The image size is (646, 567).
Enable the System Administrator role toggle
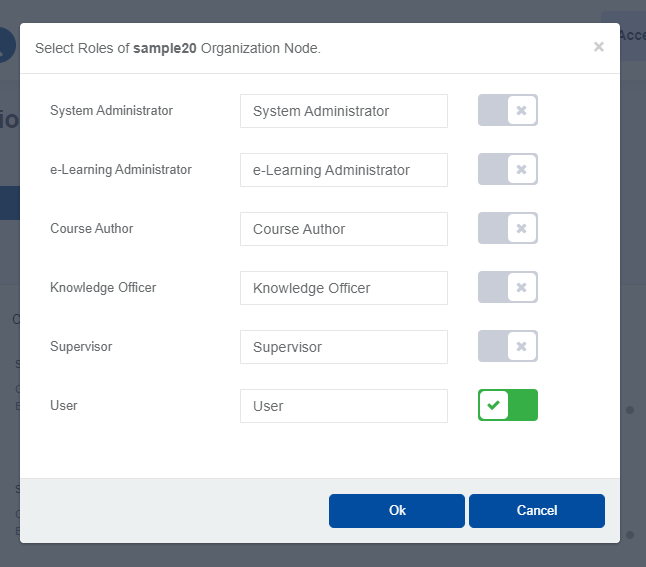click(x=508, y=111)
